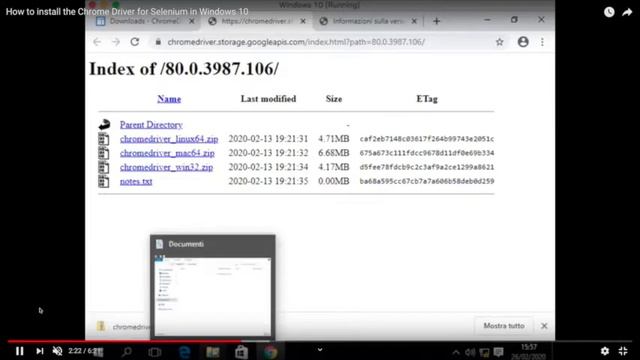Click the network status tray icon
Viewport: 640px width, 360px height.
[x=484, y=352]
